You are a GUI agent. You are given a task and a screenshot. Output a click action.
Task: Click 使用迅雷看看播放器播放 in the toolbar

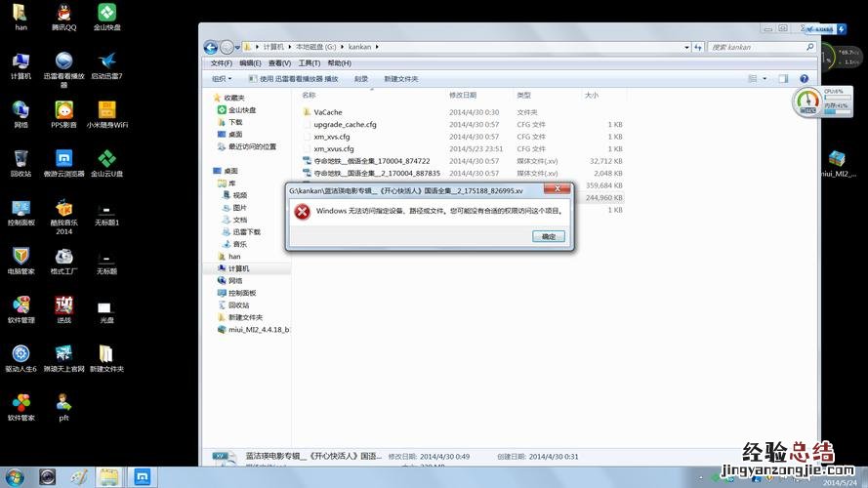(293, 78)
